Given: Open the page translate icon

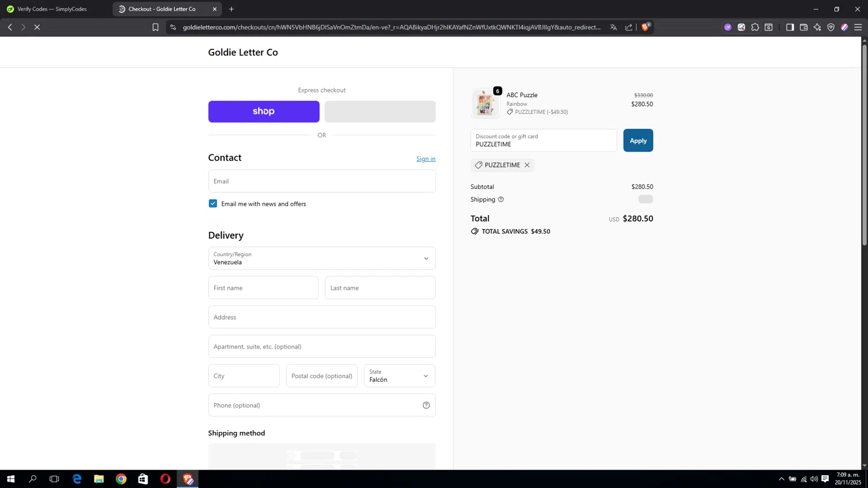Looking at the screenshot, I should point(613,27).
